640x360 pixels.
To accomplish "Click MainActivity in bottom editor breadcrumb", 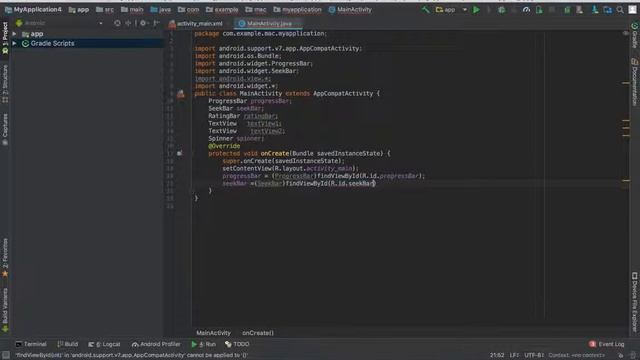I will (x=213, y=333).
